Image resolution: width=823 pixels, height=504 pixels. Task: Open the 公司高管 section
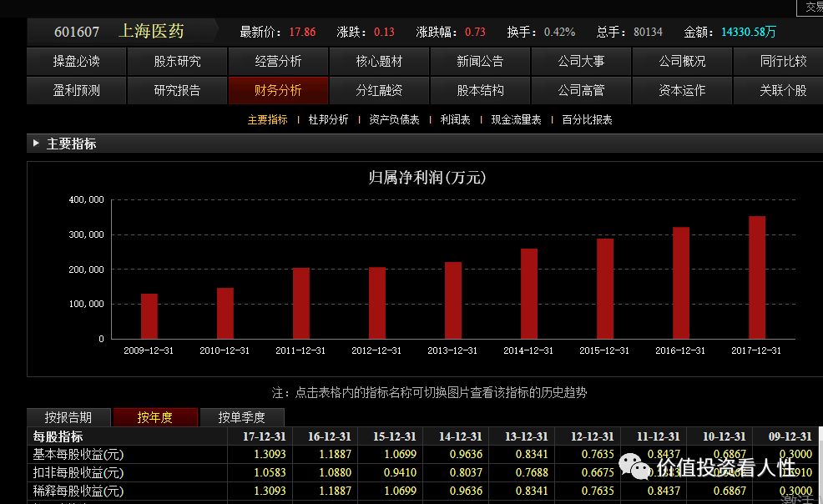(581, 91)
